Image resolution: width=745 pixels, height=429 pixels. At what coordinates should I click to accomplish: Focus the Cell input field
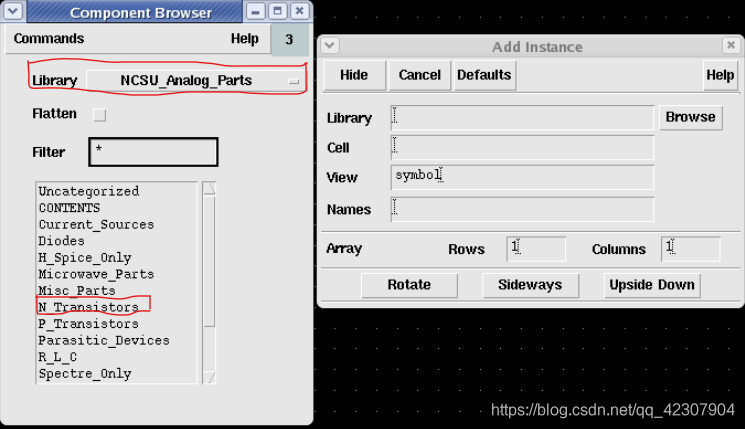(522, 147)
